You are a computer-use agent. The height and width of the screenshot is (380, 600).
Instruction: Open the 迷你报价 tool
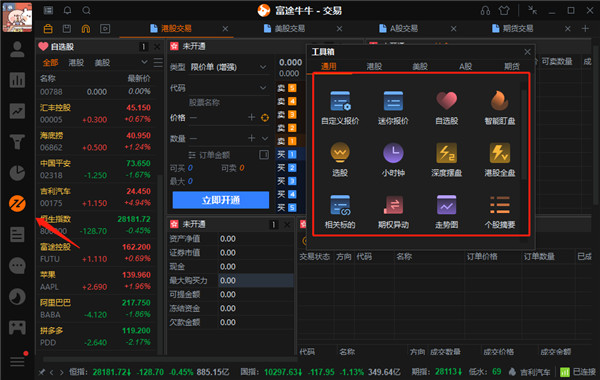tap(393, 108)
